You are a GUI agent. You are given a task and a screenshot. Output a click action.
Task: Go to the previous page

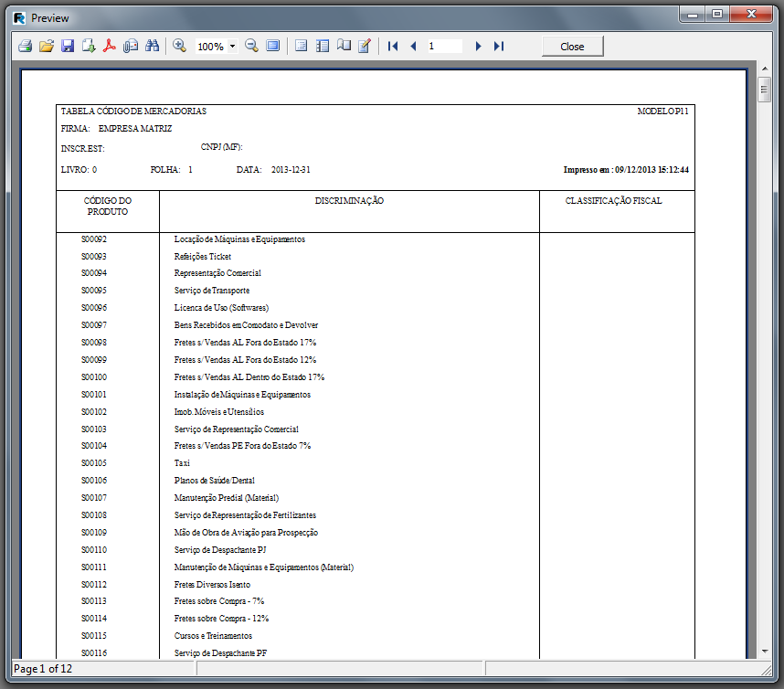click(414, 47)
